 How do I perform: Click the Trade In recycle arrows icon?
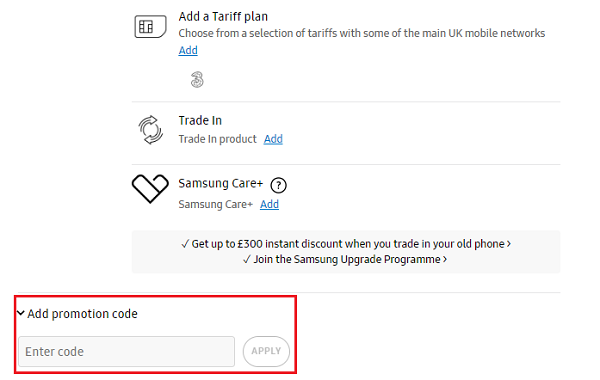point(150,130)
